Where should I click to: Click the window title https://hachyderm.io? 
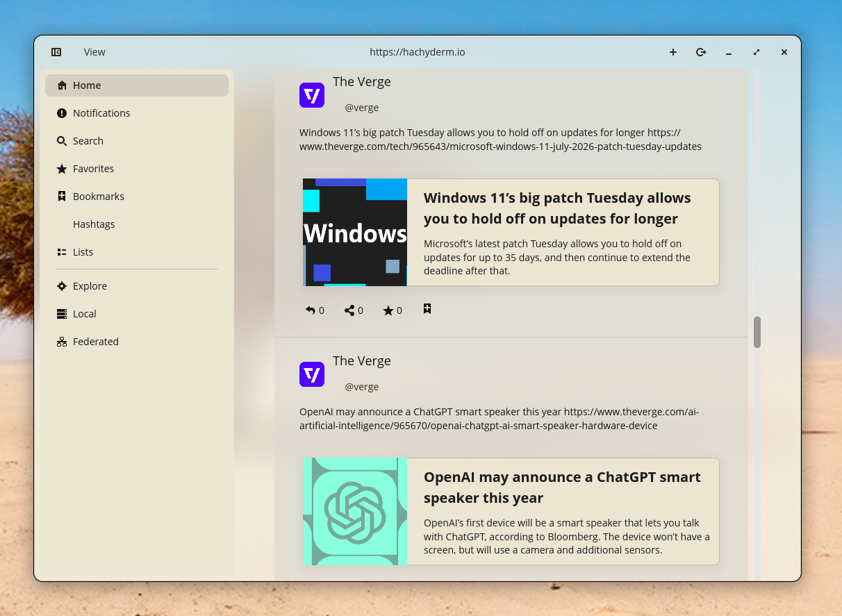click(x=418, y=52)
